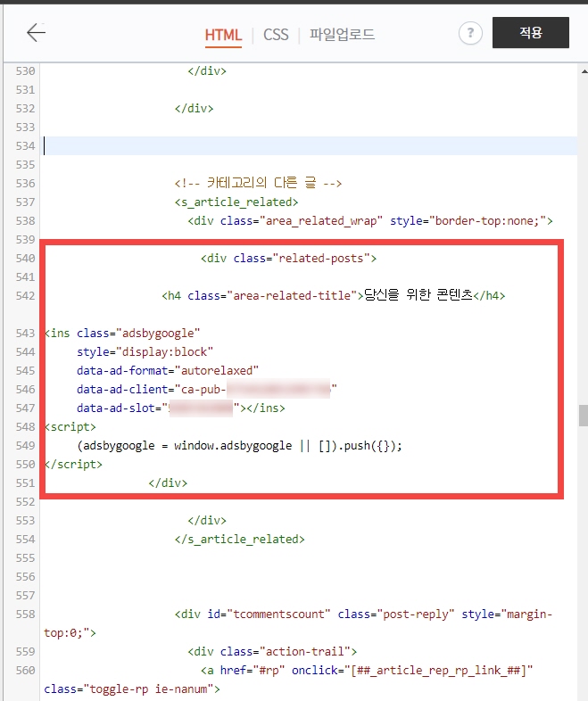This screenshot has width=588, height=701.
Task: Open the 파일업로드 tab
Action: 342,35
